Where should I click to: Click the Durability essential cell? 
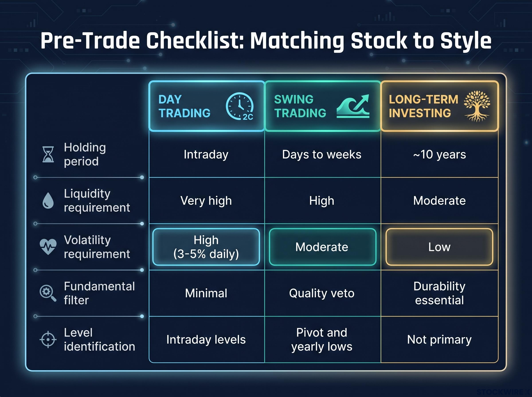[439, 293]
